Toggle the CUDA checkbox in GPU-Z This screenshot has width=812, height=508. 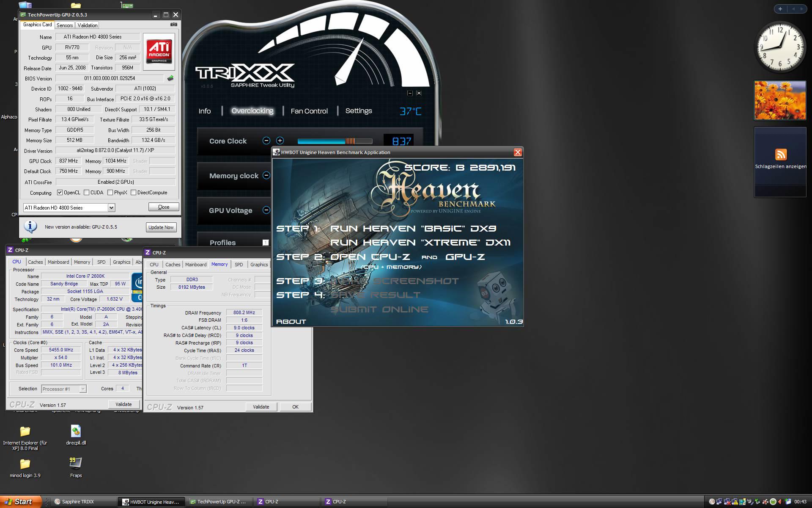tap(86, 193)
